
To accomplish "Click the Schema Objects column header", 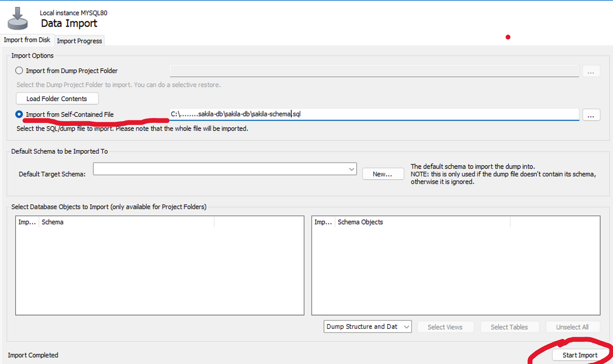I will coord(423,222).
